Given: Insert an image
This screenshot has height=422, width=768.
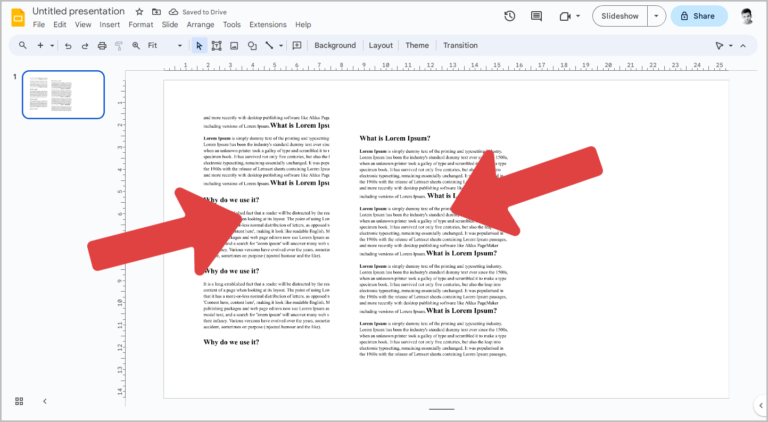Looking at the screenshot, I should coord(234,46).
